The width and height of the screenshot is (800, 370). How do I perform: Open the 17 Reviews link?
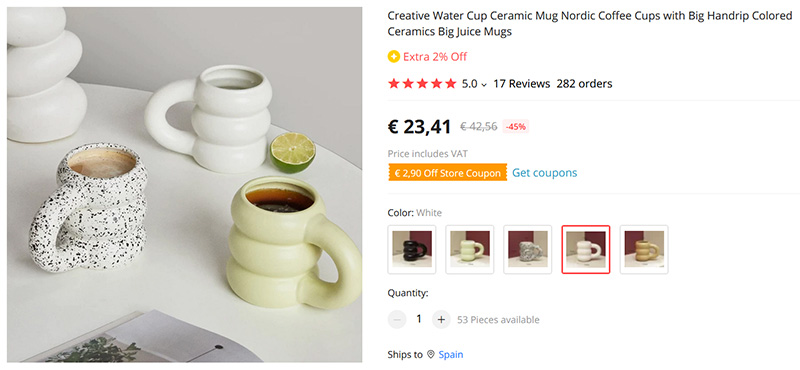pyautogui.click(x=521, y=84)
